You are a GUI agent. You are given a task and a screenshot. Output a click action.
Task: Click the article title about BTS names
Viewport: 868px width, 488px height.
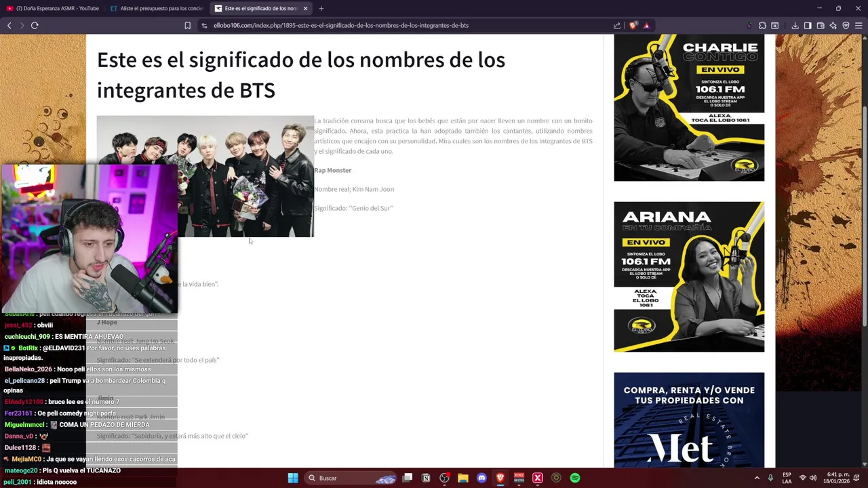click(301, 75)
